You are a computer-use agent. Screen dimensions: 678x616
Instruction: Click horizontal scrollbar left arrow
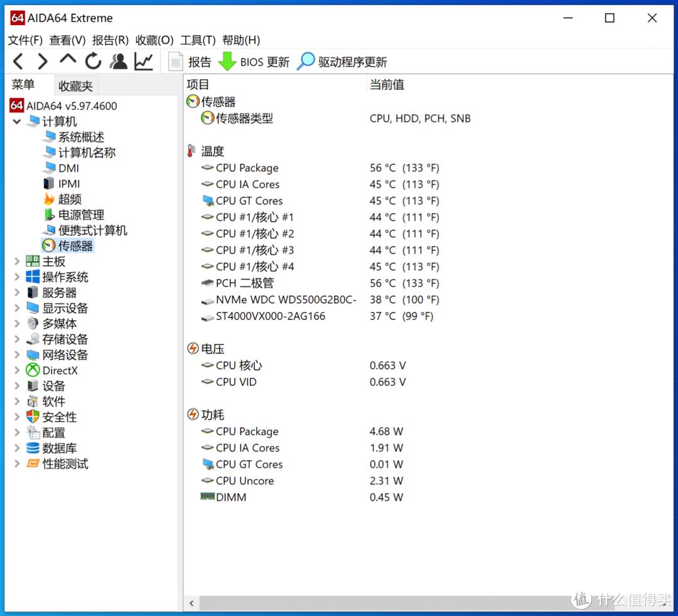click(x=192, y=603)
